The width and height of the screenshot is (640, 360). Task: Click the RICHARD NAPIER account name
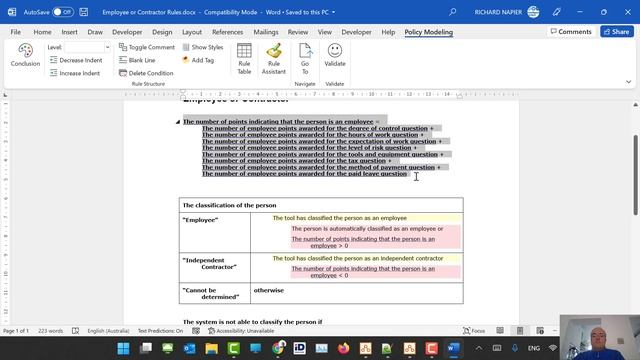click(x=498, y=12)
